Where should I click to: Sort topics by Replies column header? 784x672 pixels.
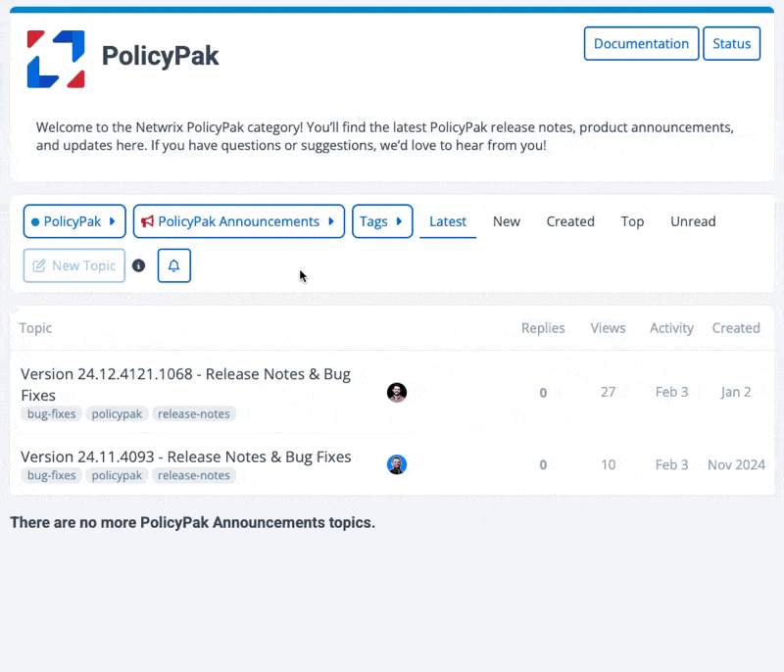tap(543, 328)
